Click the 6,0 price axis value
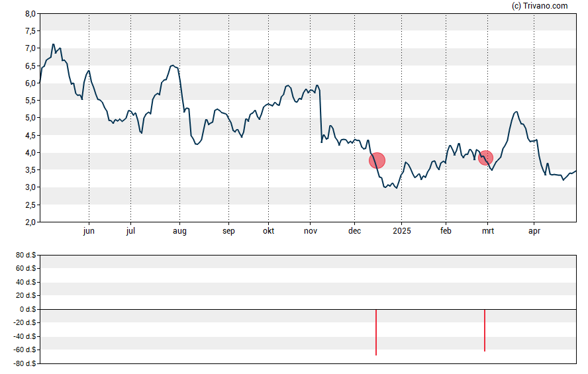This screenshot has height=374, width=588. point(30,83)
